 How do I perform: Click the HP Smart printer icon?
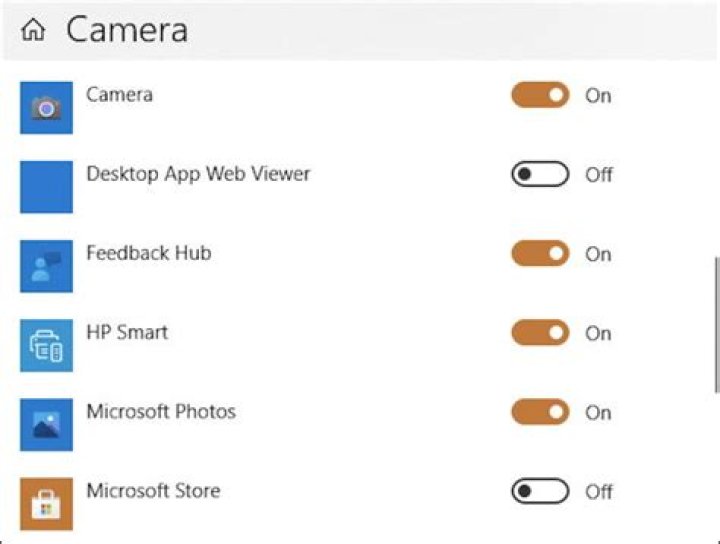click(46, 345)
